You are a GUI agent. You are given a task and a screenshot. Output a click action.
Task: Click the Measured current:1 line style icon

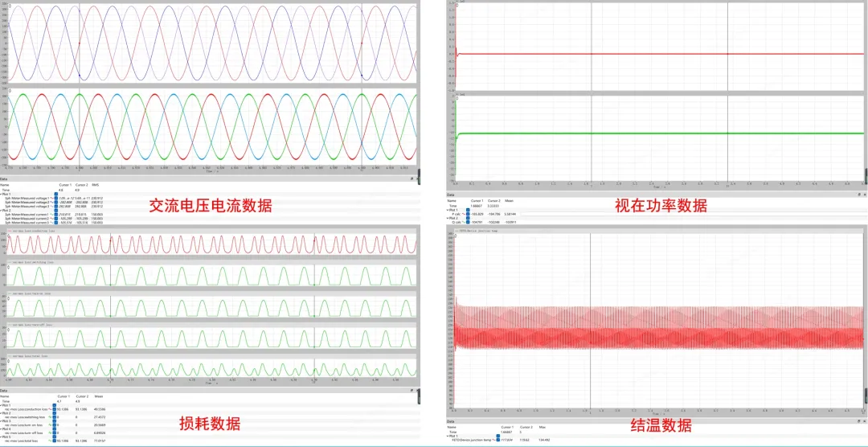pyautogui.click(x=51, y=215)
